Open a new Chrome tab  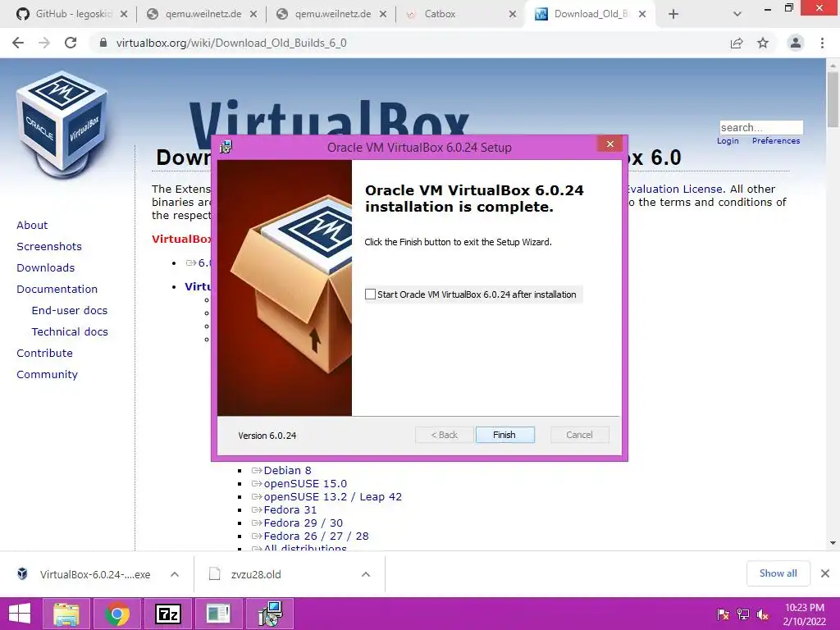tap(673, 15)
